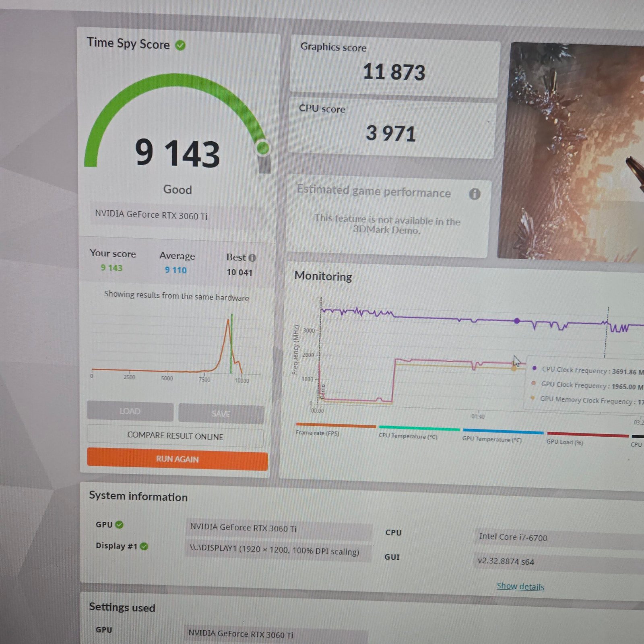
Task: Open the Estimated game performance info icon
Action: (x=475, y=194)
